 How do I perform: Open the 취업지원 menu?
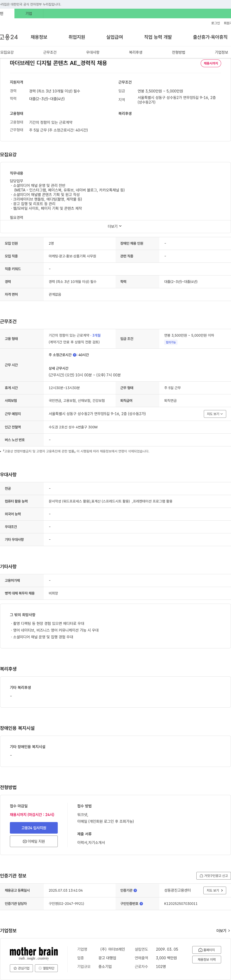77,37
